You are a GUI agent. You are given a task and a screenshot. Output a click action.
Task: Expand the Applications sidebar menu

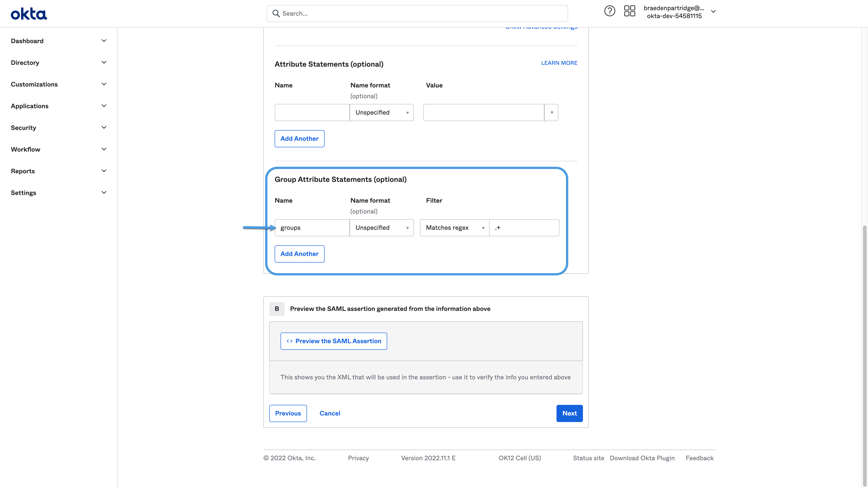click(x=30, y=106)
